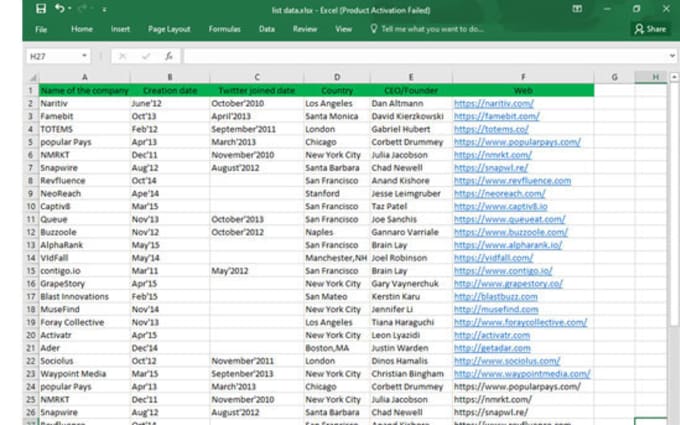
Task: Select column G header
Action: [x=614, y=77]
